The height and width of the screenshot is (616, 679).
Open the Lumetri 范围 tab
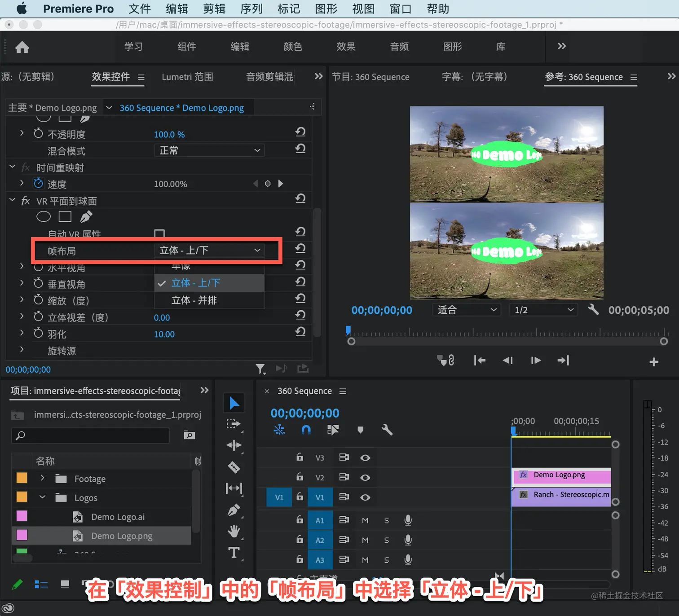187,77
